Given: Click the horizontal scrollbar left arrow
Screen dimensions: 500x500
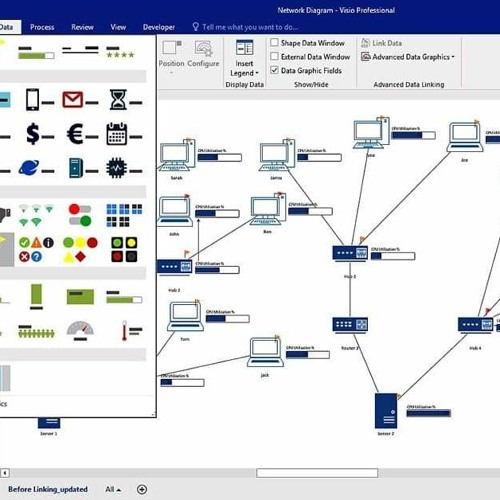Looking at the screenshot, I should click(x=5, y=473).
